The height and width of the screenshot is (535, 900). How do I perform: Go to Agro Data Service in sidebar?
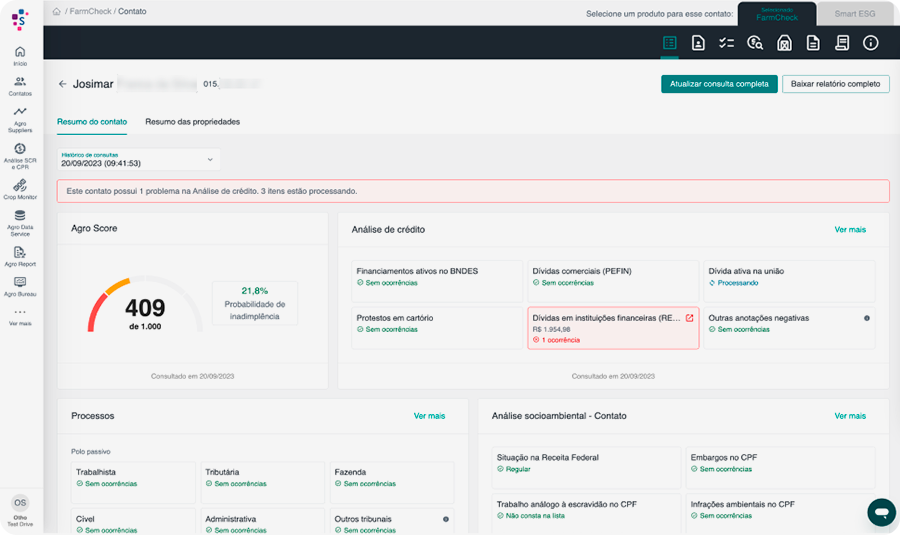click(20, 221)
